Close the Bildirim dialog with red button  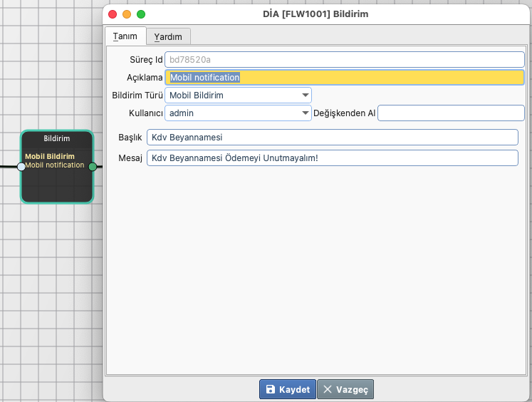(x=113, y=14)
